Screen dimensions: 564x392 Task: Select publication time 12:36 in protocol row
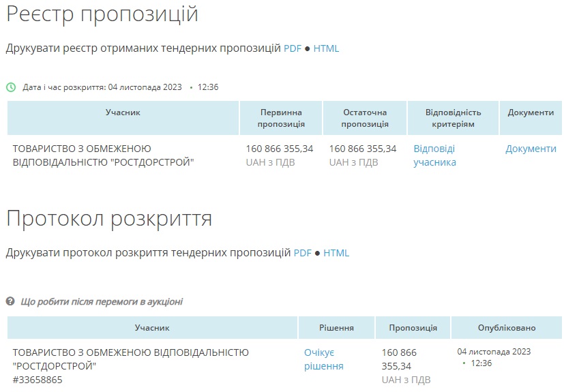(x=481, y=363)
